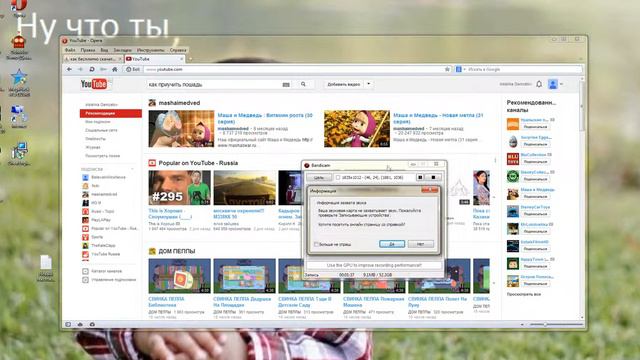Open the Рекомендации sidebar item
This screenshot has height=360, width=640.
coord(111,113)
